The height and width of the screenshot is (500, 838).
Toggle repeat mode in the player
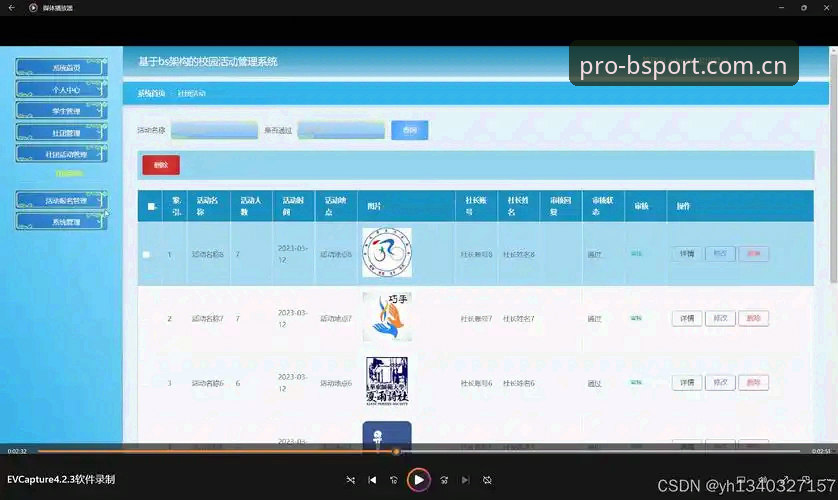click(x=487, y=480)
